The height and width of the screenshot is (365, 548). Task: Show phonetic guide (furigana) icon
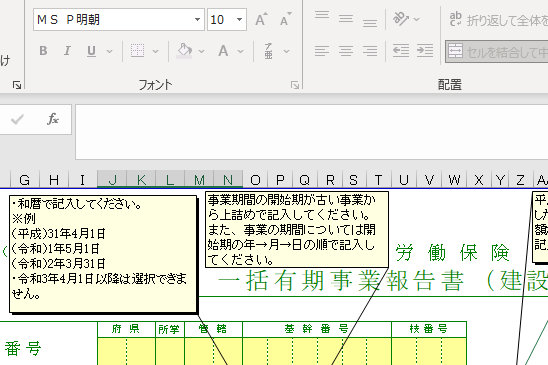tap(268, 51)
